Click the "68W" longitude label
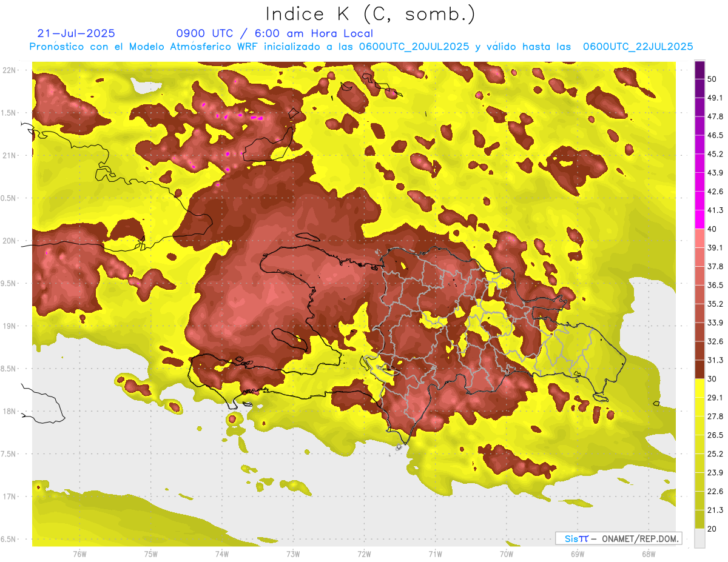This screenshot has height=562, width=728. [649, 554]
